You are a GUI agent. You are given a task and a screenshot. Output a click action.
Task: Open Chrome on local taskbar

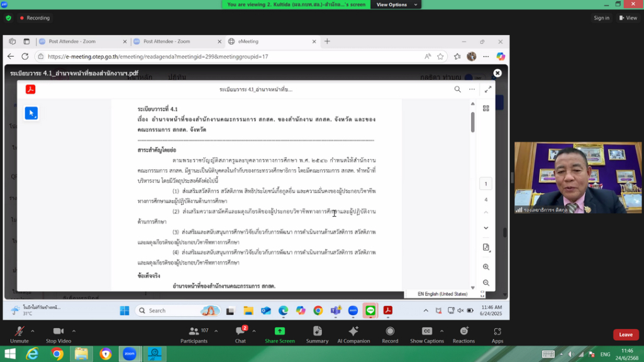(57, 354)
